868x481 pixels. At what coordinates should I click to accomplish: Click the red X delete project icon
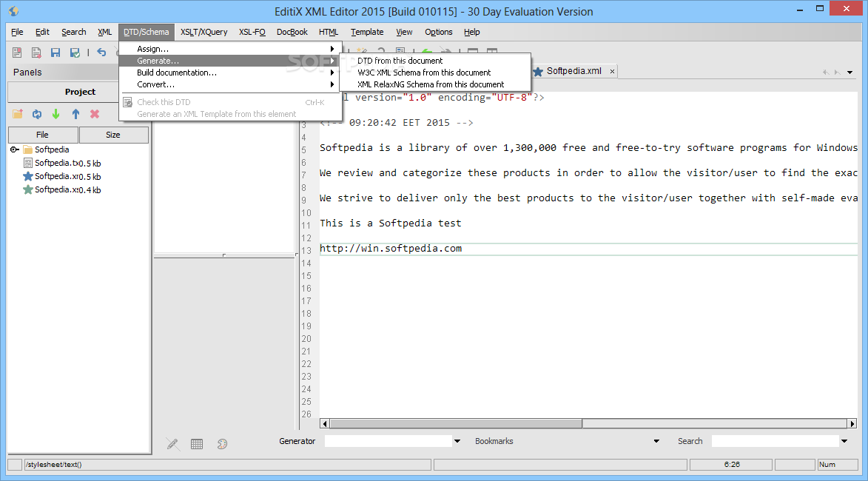point(95,114)
